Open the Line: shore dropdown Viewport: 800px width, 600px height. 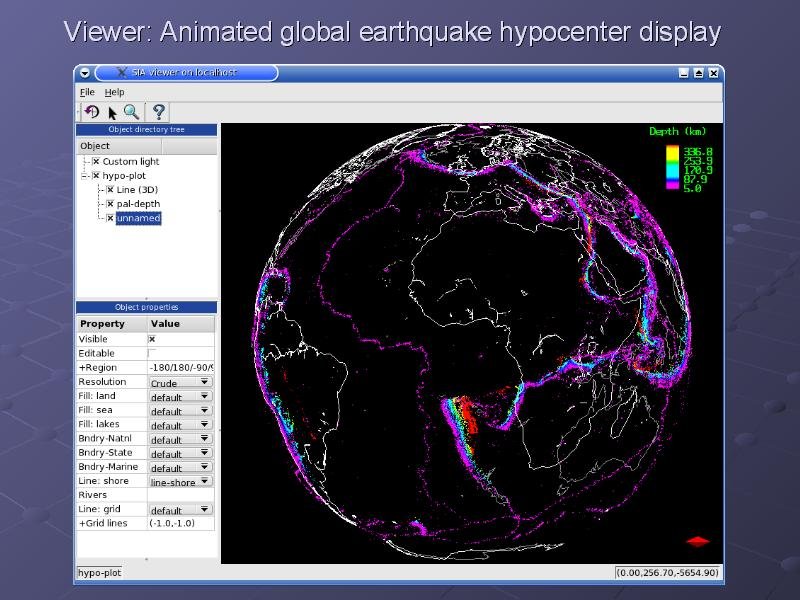click(180, 482)
